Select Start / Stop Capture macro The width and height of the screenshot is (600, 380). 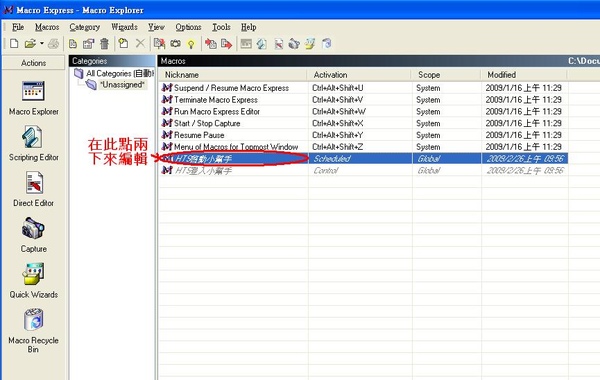(364, 124)
